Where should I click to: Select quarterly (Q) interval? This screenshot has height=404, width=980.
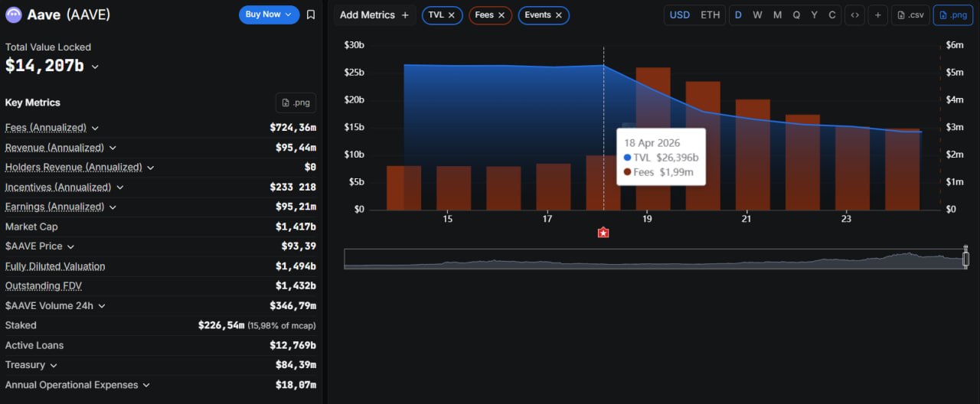[796, 15]
